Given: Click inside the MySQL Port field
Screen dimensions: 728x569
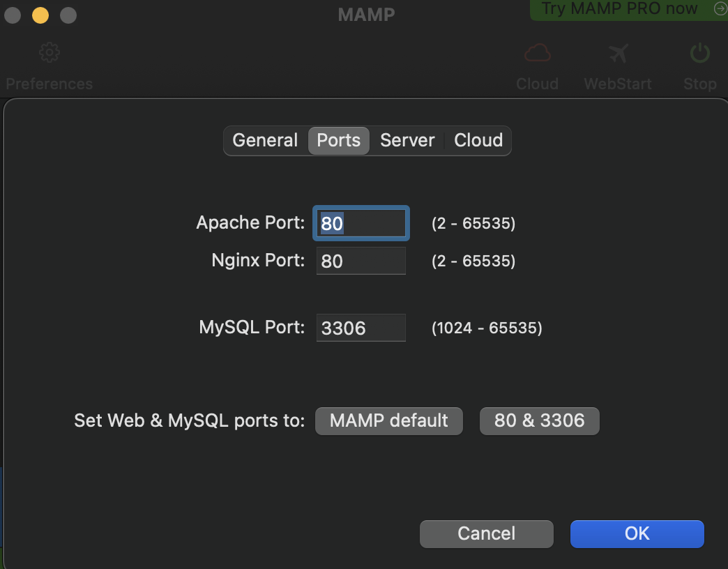Looking at the screenshot, I should (361, 327).
